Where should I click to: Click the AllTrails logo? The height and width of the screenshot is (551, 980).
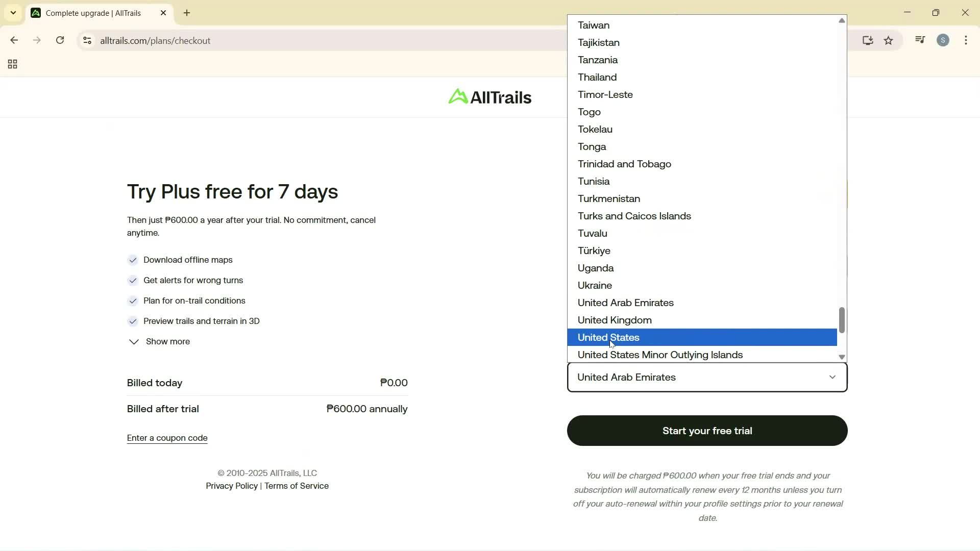tap(489, 97)
